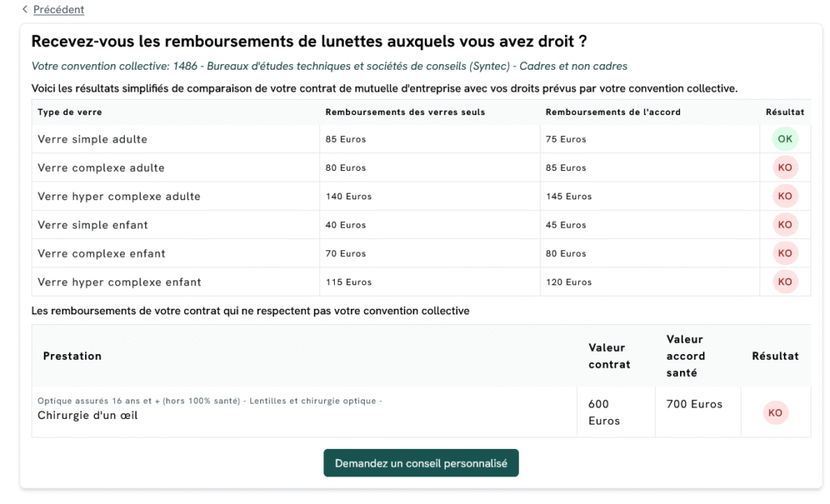
Task: Click the KO badge for Verre hyper complexe adulte
Action: point(784,196)
